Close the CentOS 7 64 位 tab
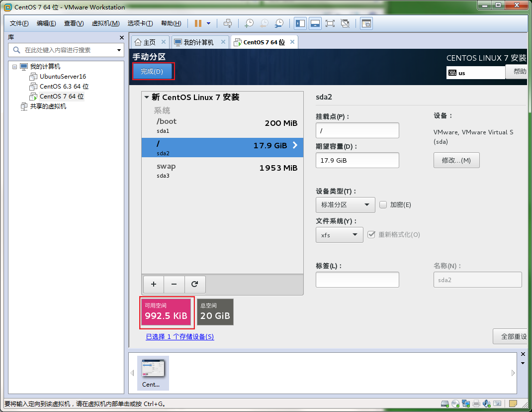Image resolution: width=532 pixels, height=412 pixels. [x=292, y=42]
